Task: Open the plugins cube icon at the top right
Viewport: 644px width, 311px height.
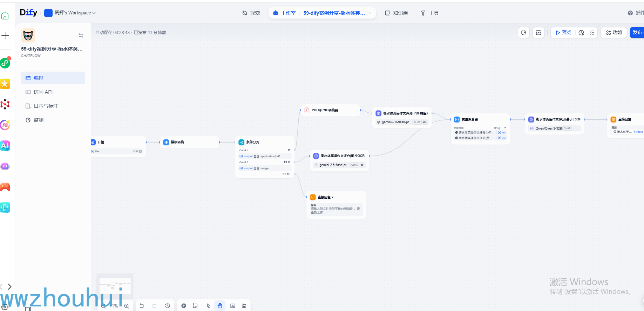Action: (630, 13)
